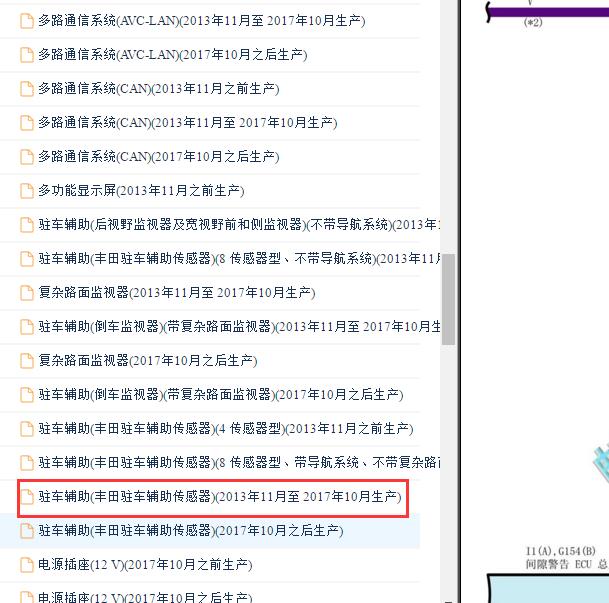Open 电源插座(12 V)(2017年10月之前生产)

(145, 565)
